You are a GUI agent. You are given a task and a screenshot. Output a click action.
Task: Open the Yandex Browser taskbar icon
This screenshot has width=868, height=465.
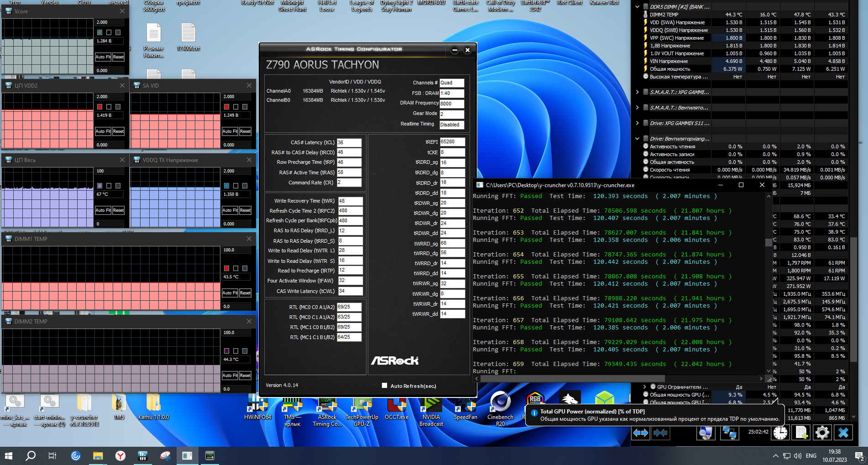click(120, 455)
